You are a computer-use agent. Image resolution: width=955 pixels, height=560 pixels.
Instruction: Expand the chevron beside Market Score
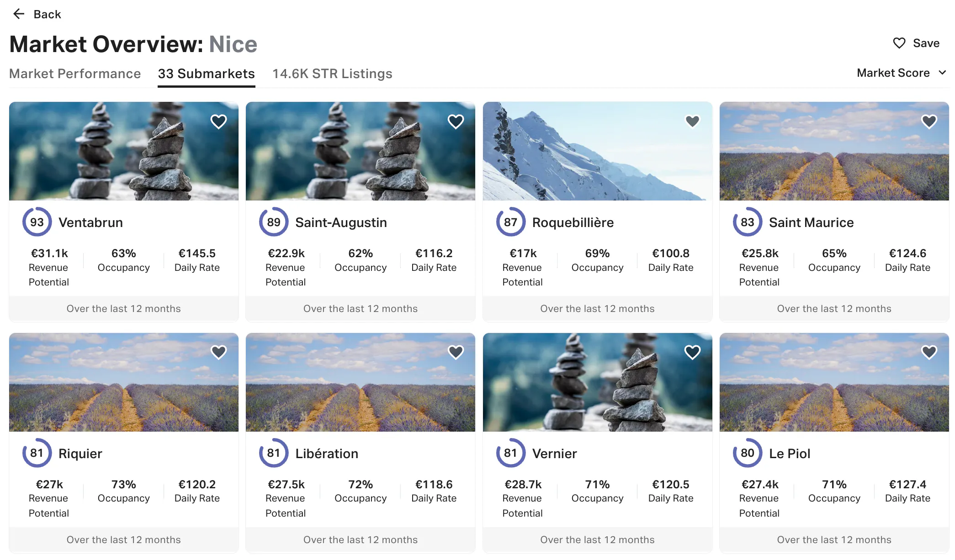click(942, 73)
